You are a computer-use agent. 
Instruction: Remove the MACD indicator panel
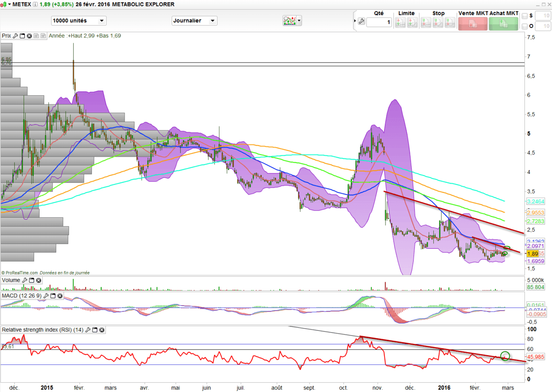(x=59, y=295)
